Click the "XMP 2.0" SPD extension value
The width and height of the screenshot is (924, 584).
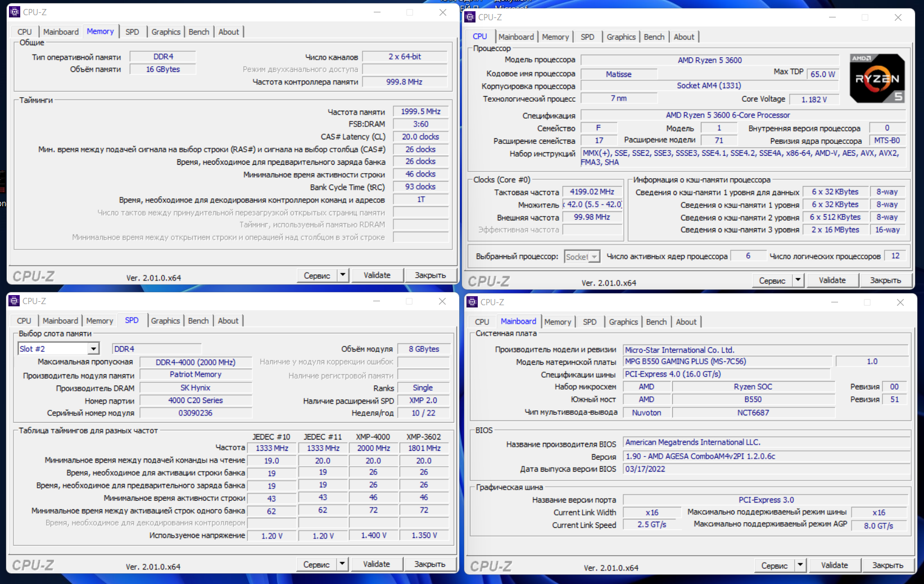(x=423, y=401)
